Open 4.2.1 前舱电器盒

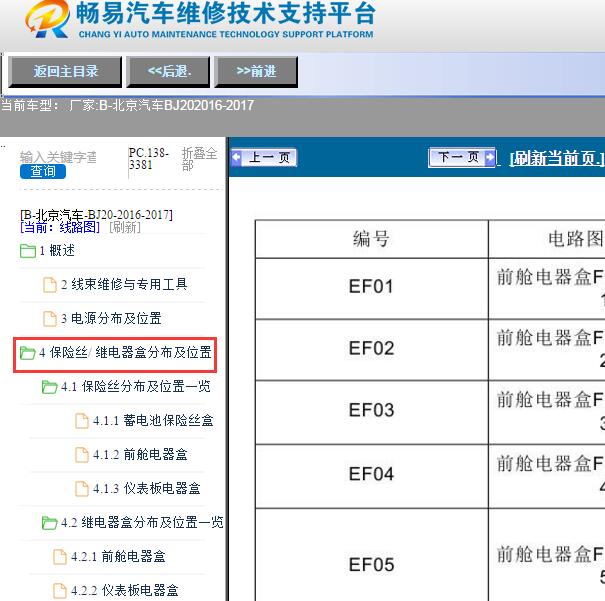click(118, 557)
